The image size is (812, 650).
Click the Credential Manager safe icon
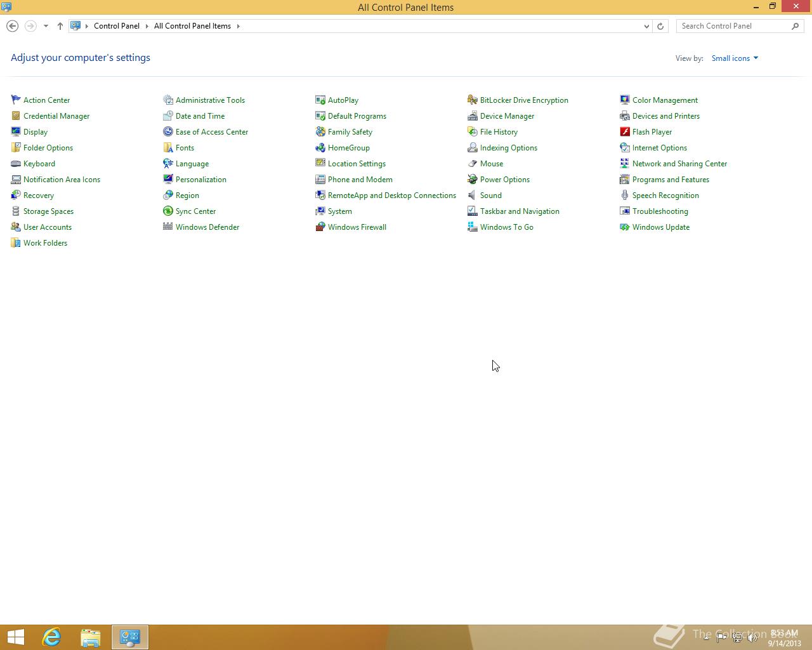pos(16,116)
